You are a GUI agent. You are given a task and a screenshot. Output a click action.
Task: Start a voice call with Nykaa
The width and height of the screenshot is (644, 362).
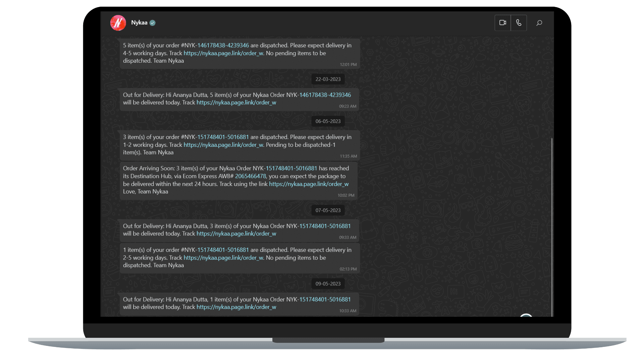click(x=519, y=23)
